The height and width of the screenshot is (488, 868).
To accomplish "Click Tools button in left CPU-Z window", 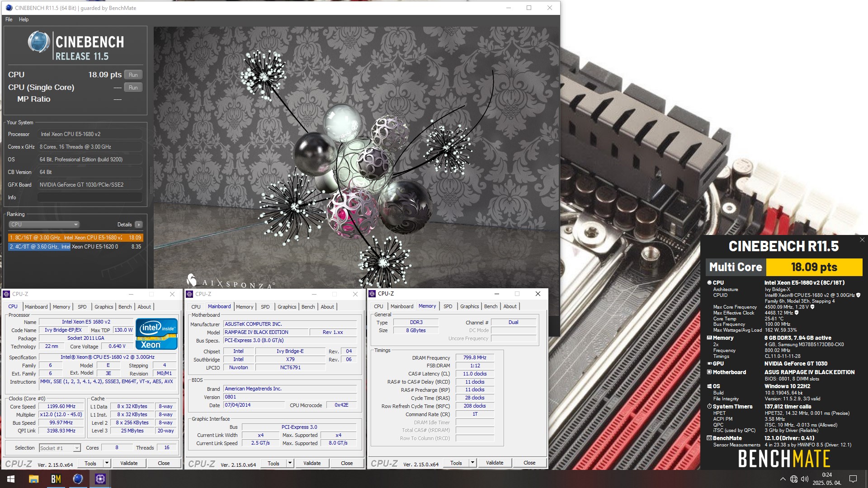I will (x=90, y=463).
